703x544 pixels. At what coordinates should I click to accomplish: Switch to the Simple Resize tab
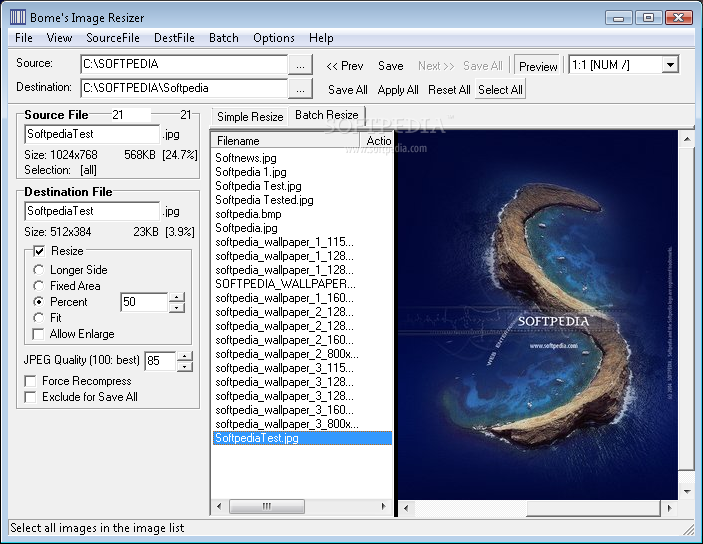click(250, 117)
